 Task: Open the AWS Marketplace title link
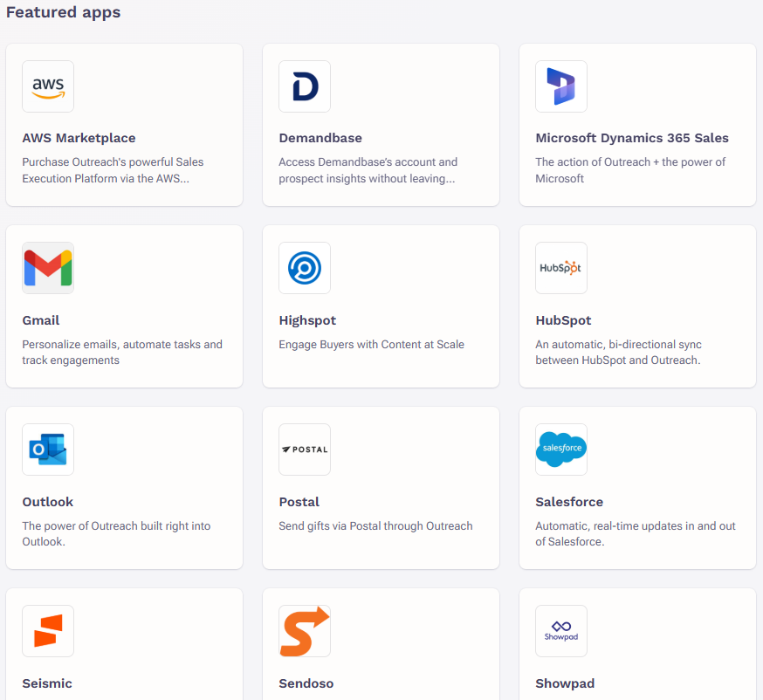[79, 138]
